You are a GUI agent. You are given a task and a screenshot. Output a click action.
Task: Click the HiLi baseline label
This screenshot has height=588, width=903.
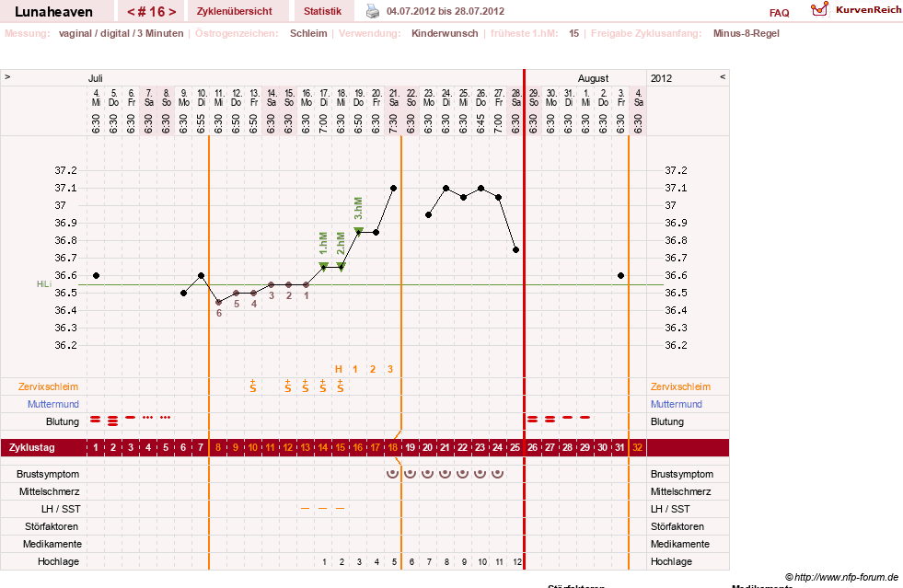click(x=44, y=284)
